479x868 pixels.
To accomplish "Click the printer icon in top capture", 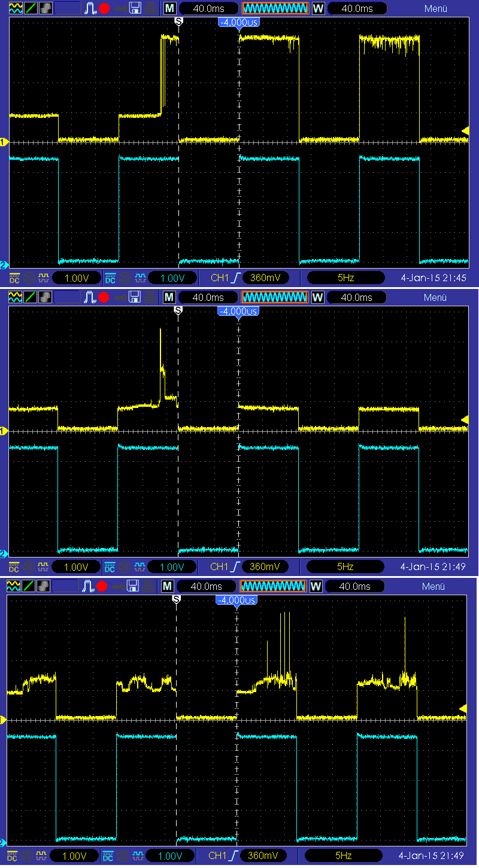I will (x=151, y=8).
